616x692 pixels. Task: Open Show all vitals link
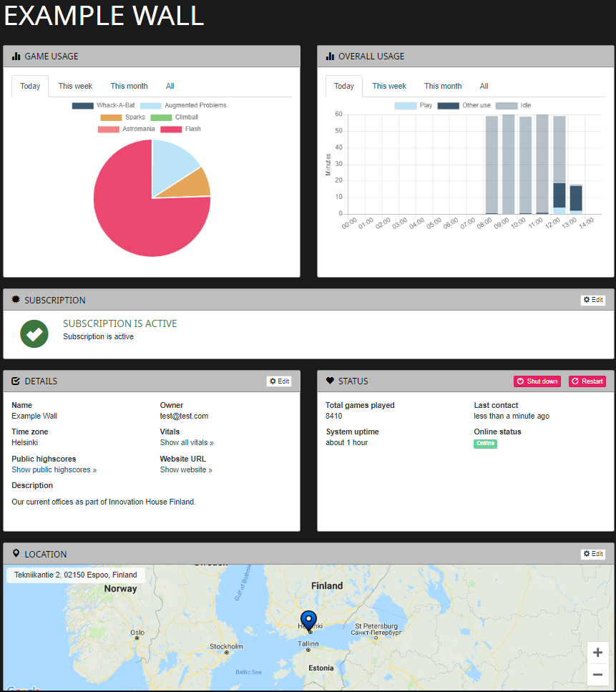coord(187,442)
